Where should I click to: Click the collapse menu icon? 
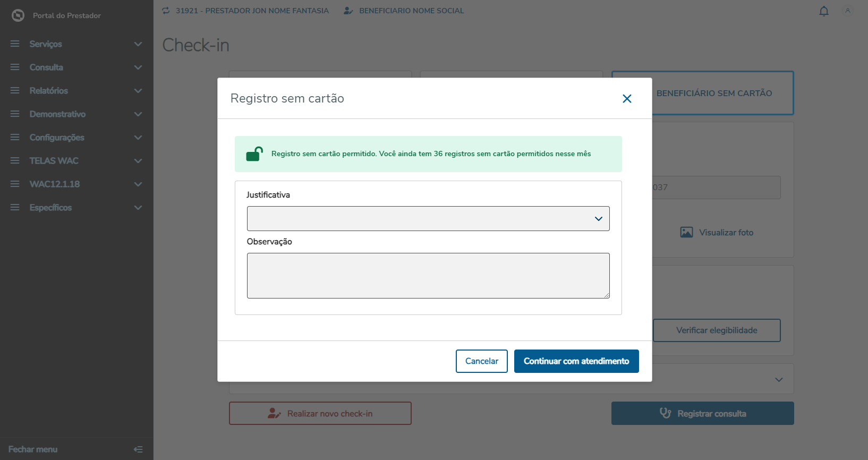(x=138, y=449)
